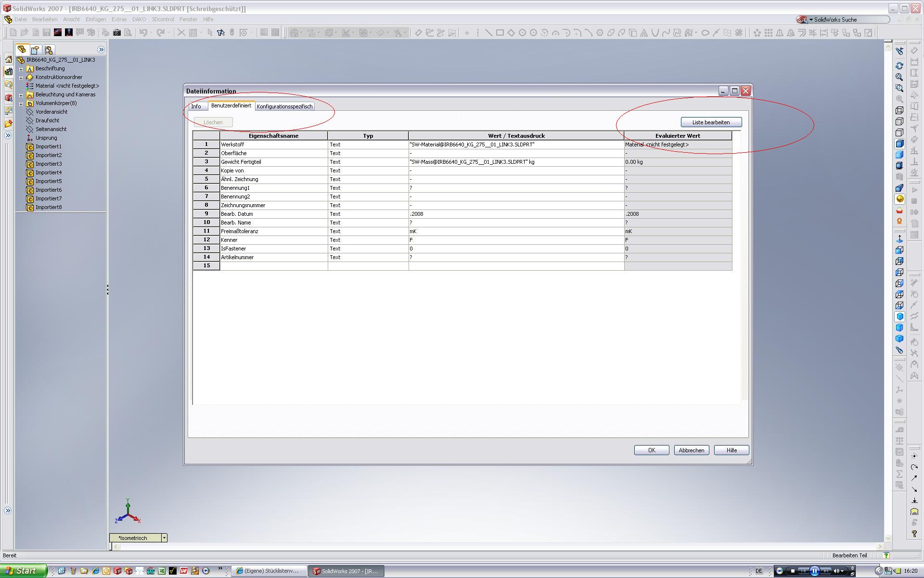Open the ConfigurationManager tab icon
The height and width of the screenshot is (578, 924).
48,50
